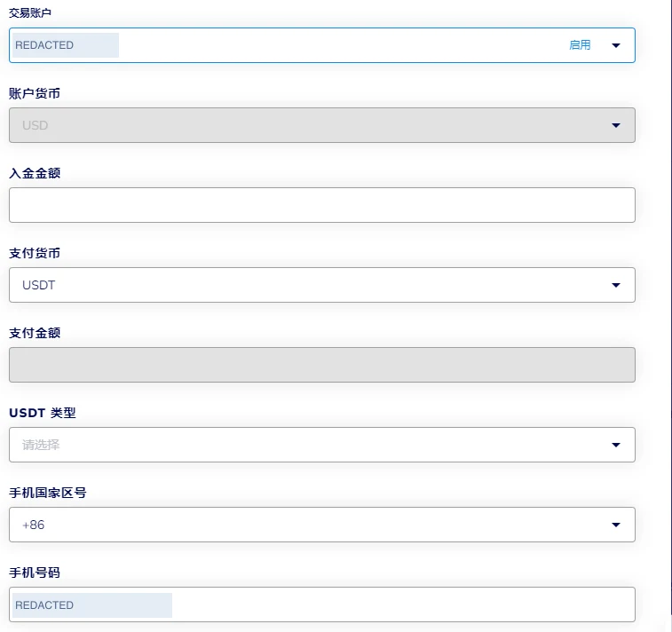Click the 入金金额 label
Viewport: 672px width, 632px height.
pyautogui.click(x=35, y=173)
